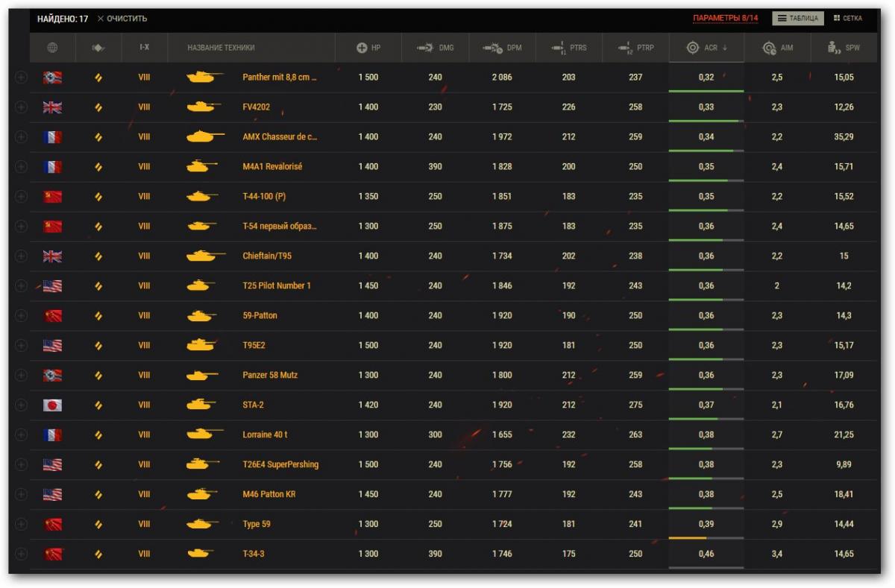
Task: Sort table by SPW column header
Action: pyautogui.click(x=844, y=48)
